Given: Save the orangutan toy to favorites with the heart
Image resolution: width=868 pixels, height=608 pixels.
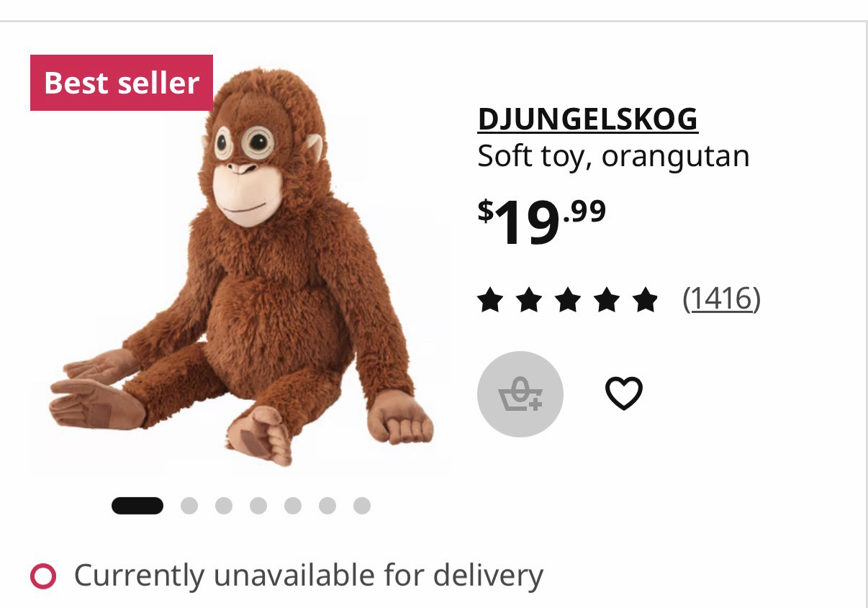Looking at the screenshot, I should coord(623,394).
